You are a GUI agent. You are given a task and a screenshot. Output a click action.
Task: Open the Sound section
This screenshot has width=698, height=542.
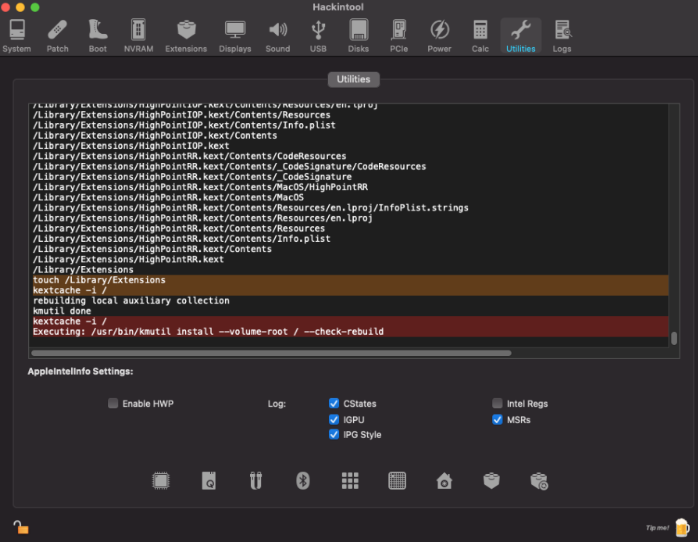pos(278,36)
